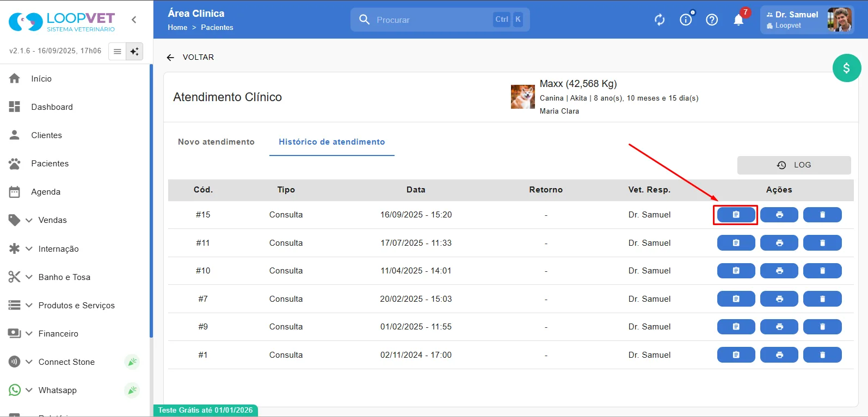This screenshot has width=868, height=417.
Task: Click the green dollar sign button
Action: tap(846, 68)
